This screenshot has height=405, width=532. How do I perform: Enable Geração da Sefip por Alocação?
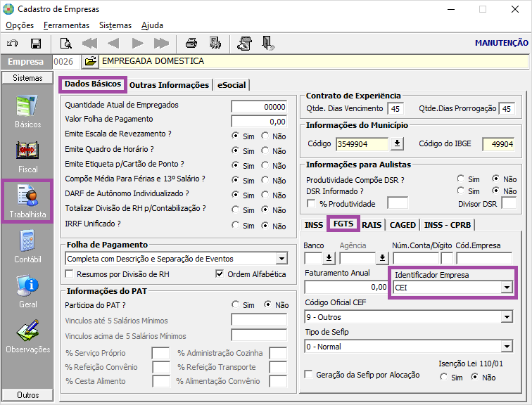coord(308,375)
